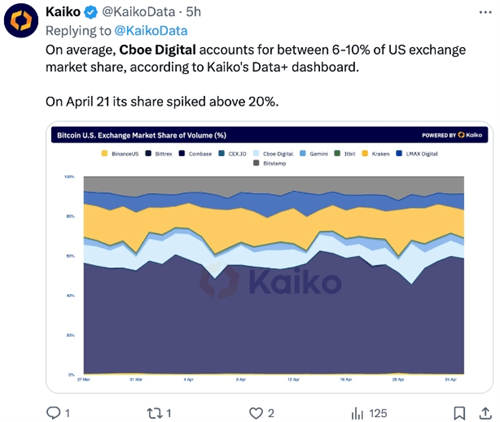Open Kaiko's profile avatar
500x422 pixels.
click(21, 20)
